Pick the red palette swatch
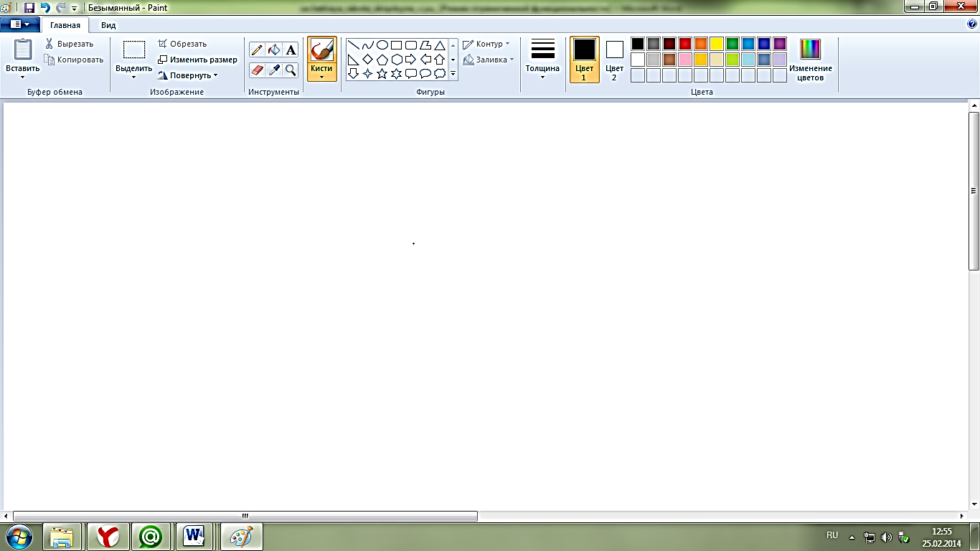This screenshot has height=551, width=980. [x=685, y=44]
